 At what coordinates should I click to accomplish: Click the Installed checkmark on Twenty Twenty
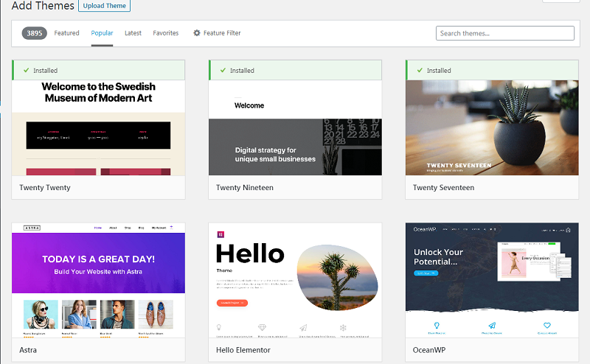(26, 70)
